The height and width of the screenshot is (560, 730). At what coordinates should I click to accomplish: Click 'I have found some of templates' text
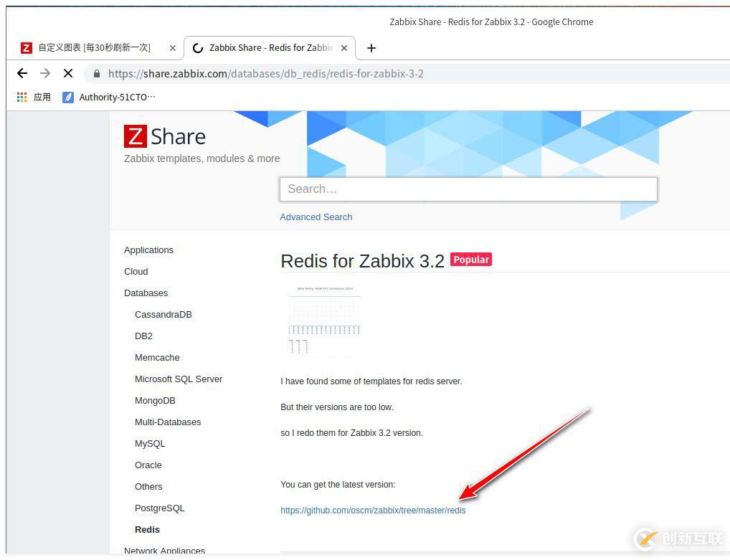tap(371, 381)
